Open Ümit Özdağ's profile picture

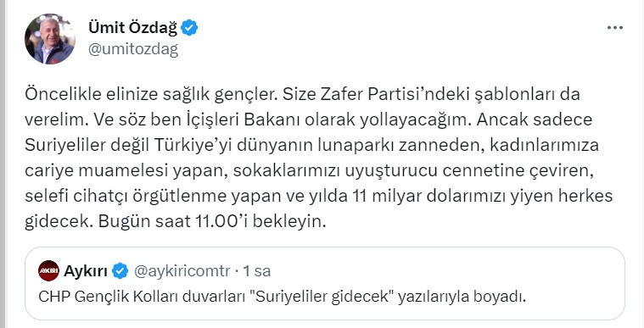pos(50,39)
